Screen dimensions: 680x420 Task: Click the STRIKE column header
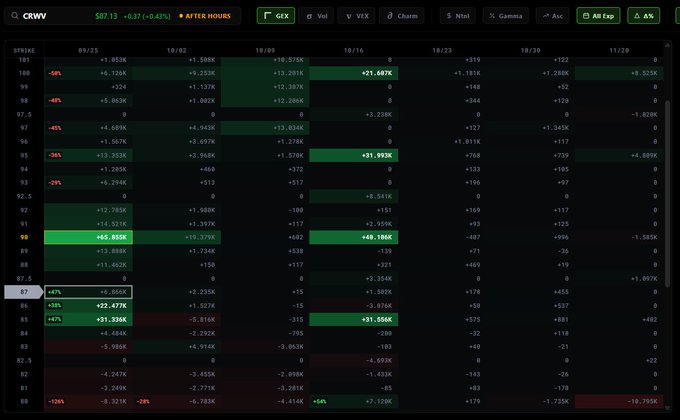tap(24, 50)
